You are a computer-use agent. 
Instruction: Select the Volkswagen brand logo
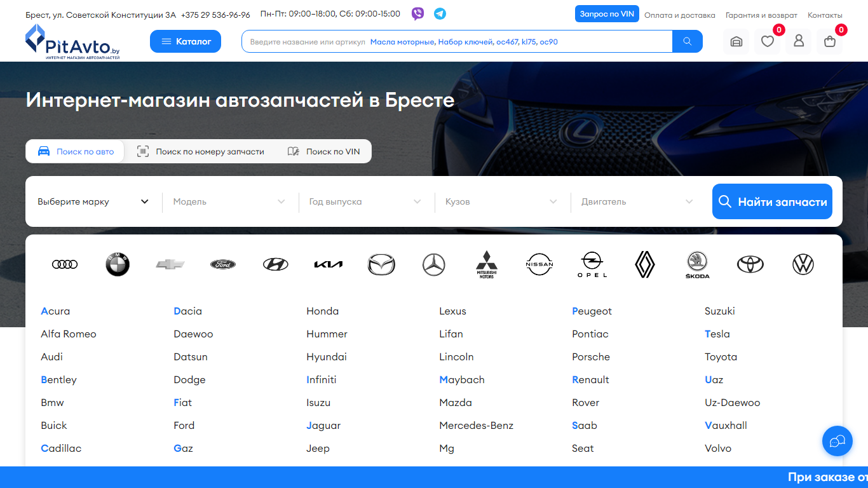point(803,264)
